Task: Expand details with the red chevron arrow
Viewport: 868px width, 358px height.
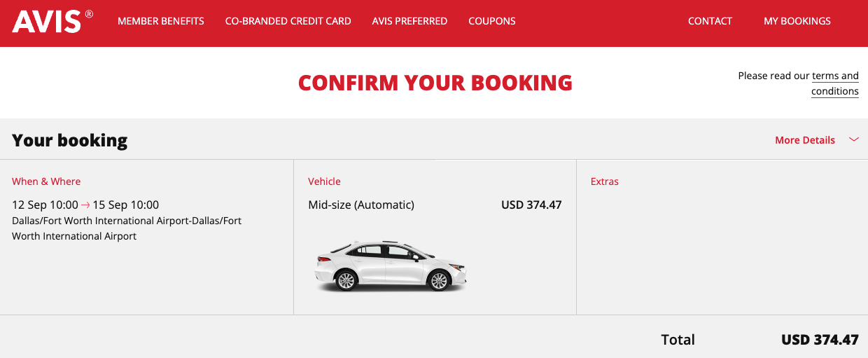Action: pos(854,139)
